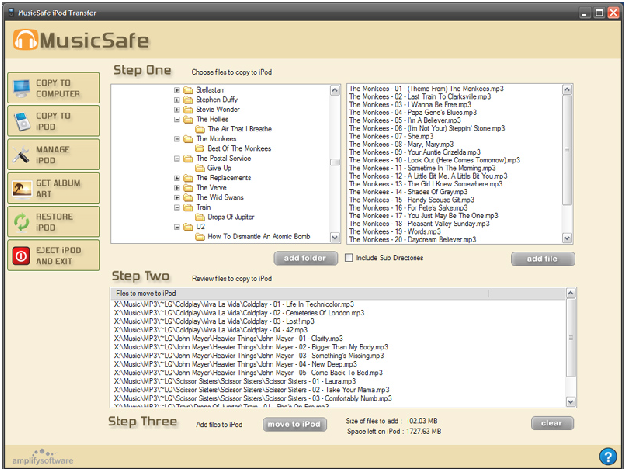Click the computer monitor icon on Copy to Computer
The image size is (625, 469).
tap(22, 88)
